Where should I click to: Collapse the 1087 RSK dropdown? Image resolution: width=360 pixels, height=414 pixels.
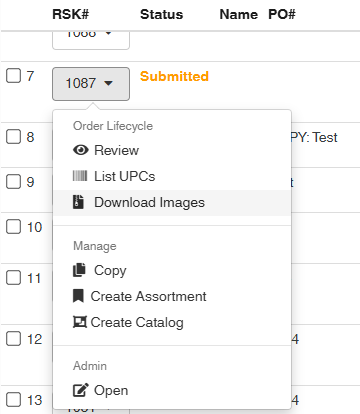tap(91, 84)
